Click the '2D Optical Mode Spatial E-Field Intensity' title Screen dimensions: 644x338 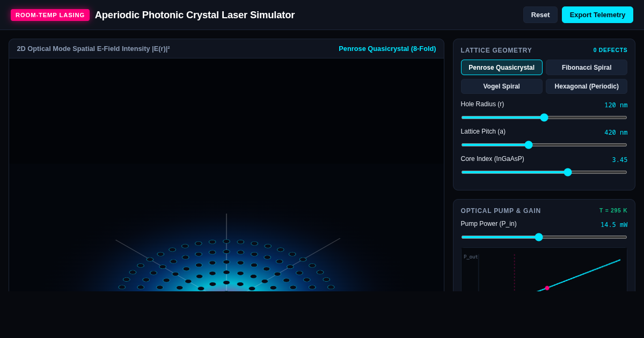tap(93, 49)
